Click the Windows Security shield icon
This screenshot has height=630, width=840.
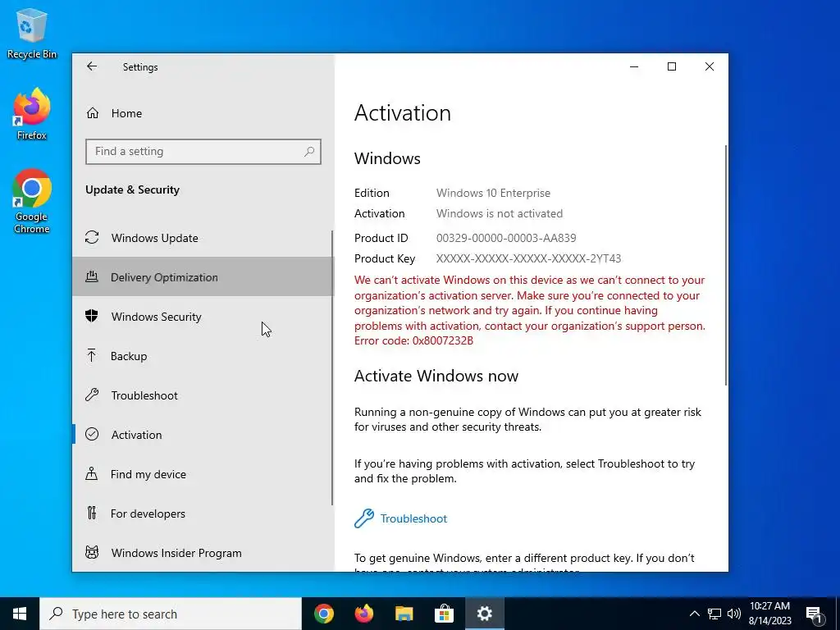[92, 316]
